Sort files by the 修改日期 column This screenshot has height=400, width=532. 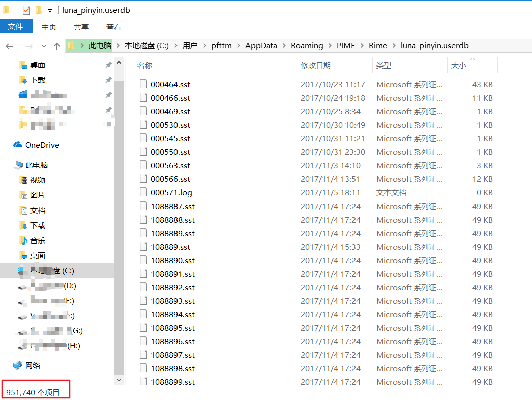(x=316, y=66)
